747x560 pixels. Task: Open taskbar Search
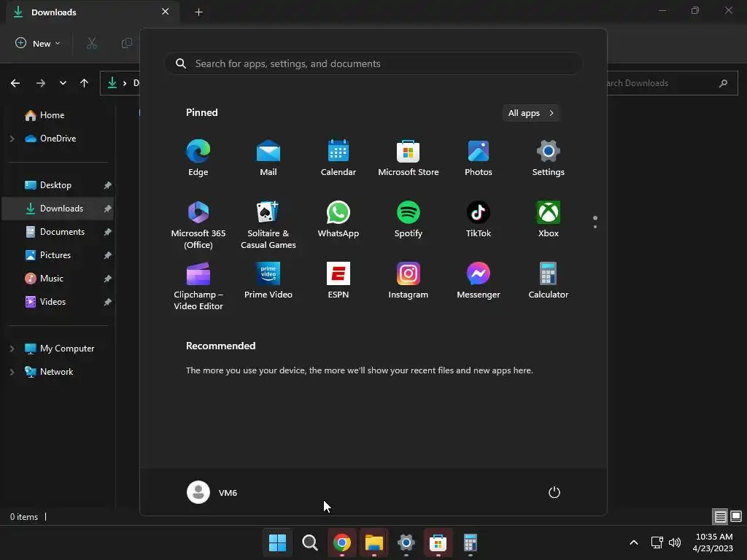pyautogui.click(x=309, y=542)
